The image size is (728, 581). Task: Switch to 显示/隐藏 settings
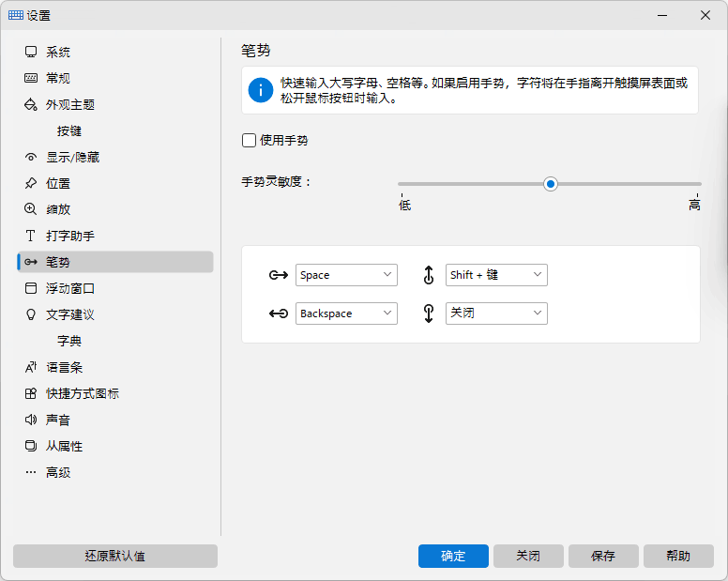coord(115,158)
